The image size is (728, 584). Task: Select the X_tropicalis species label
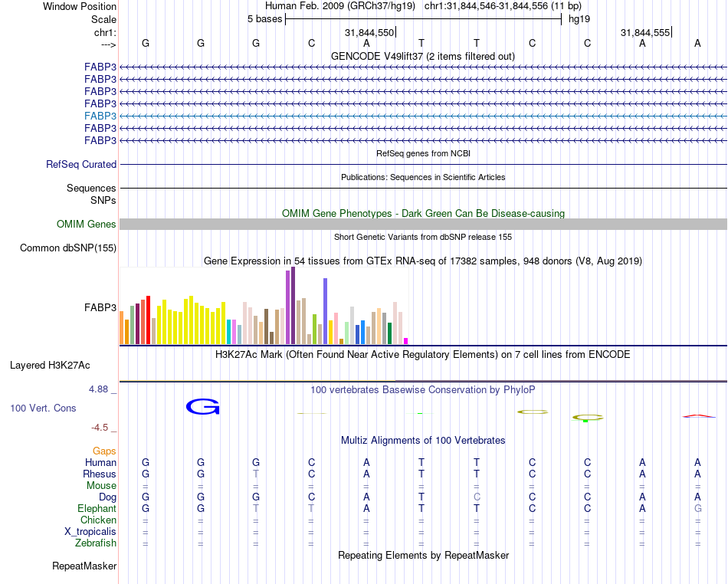[x=90, y=532]
